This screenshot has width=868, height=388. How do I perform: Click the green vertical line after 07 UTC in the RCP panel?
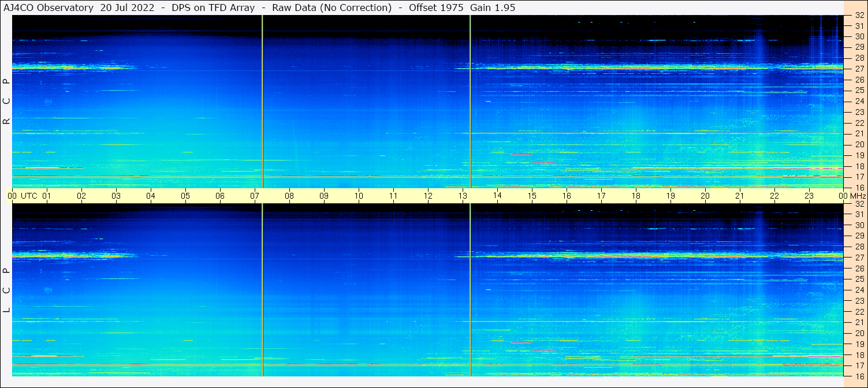pos(262,102)
